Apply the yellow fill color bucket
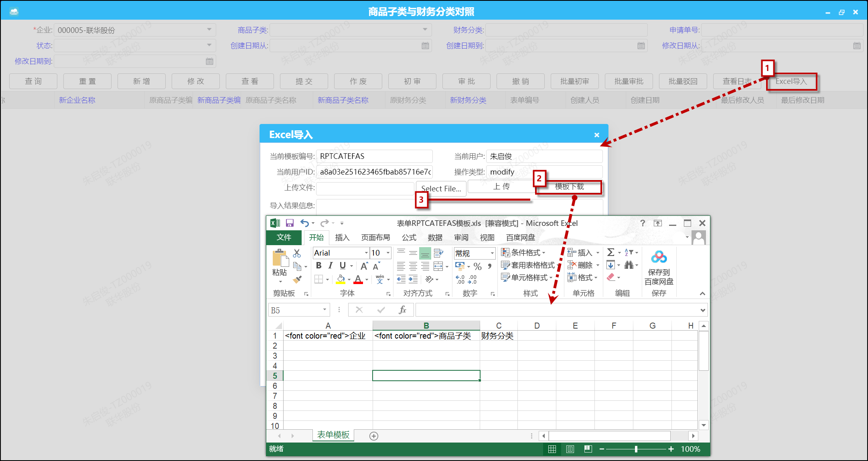The image size is (868, 461). (x=341, y=279)
